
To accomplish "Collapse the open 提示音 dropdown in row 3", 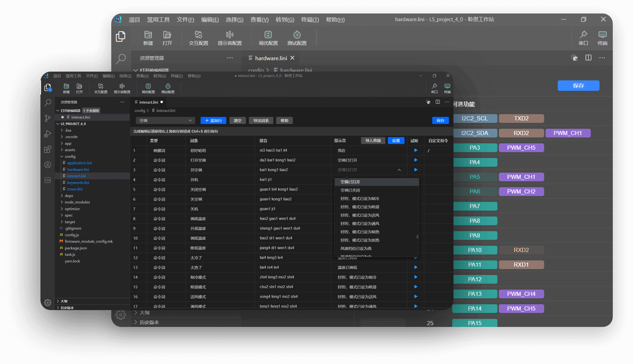I will coord(399,170).
